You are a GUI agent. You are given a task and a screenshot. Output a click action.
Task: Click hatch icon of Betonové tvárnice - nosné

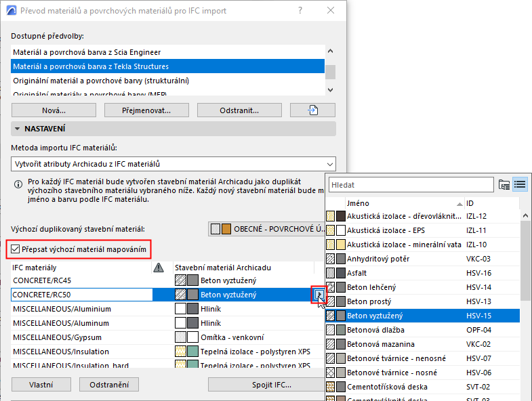pyautogui.click(x=330, y=373)
